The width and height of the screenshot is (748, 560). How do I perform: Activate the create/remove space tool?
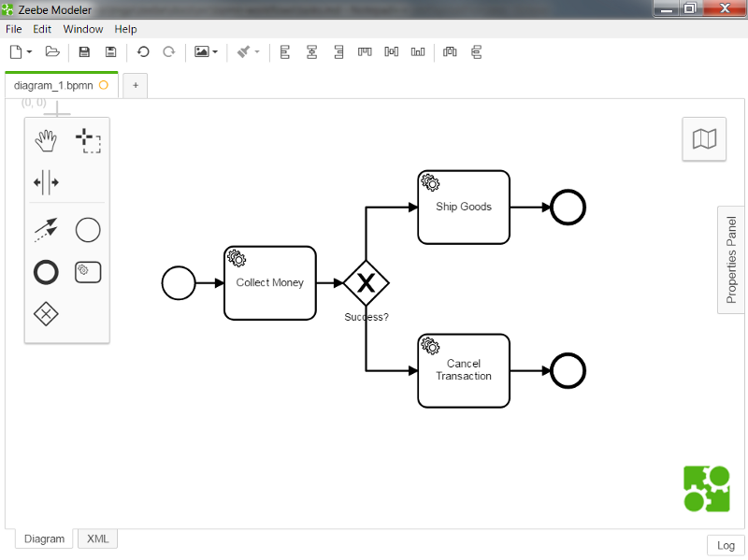(46, 182)
